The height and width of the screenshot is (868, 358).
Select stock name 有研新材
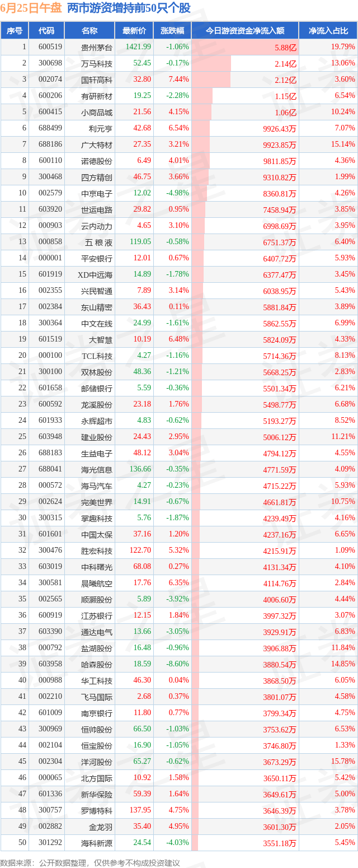[97, 96]
